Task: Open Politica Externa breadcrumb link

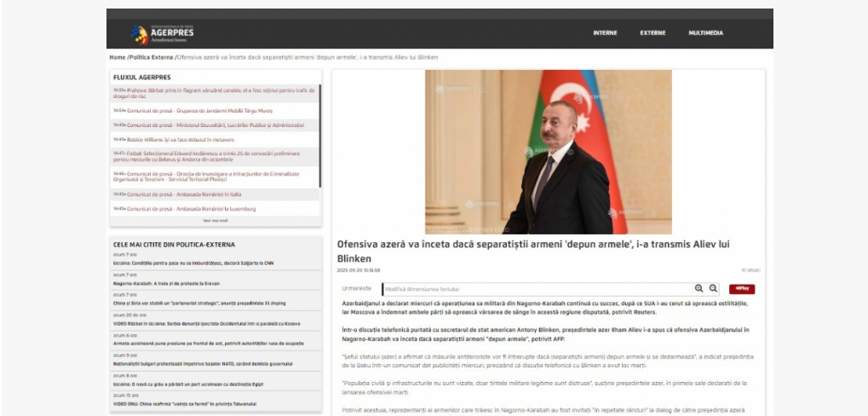Action: click(151, 57)
